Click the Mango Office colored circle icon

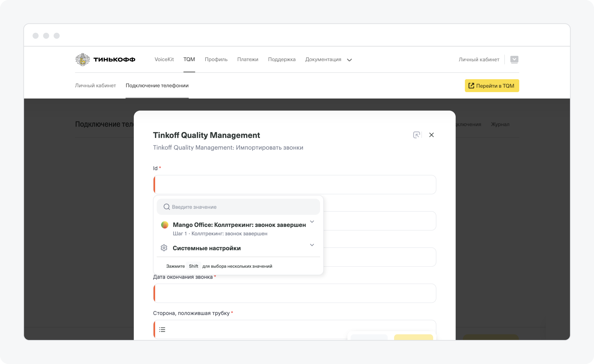(165, 225)
